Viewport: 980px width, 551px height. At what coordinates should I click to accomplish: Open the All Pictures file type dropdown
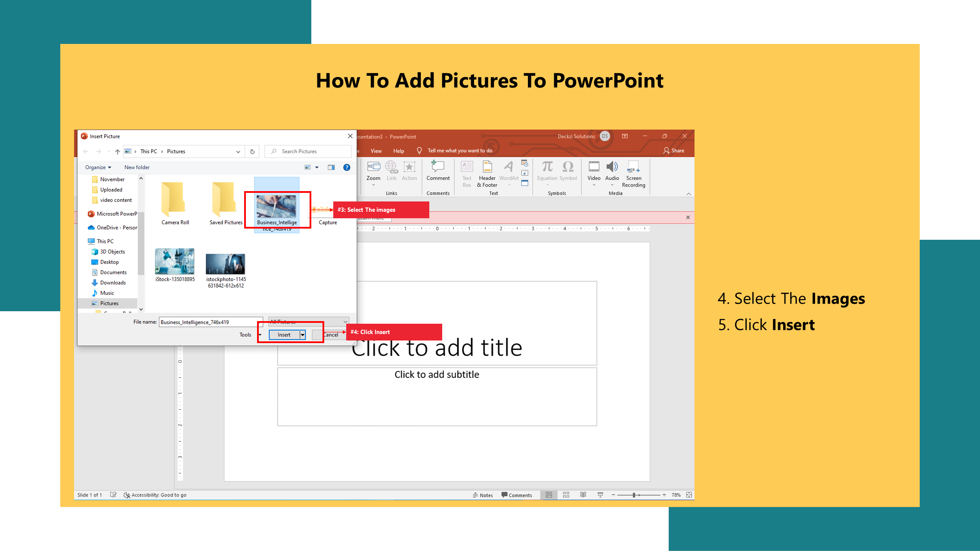[308, 322]
